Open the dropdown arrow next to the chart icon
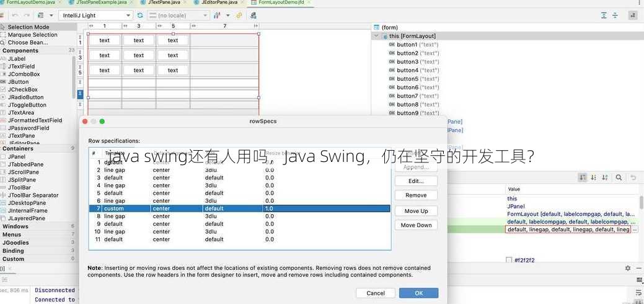Screen dimensions: 644x304 (x=227, y=16)
